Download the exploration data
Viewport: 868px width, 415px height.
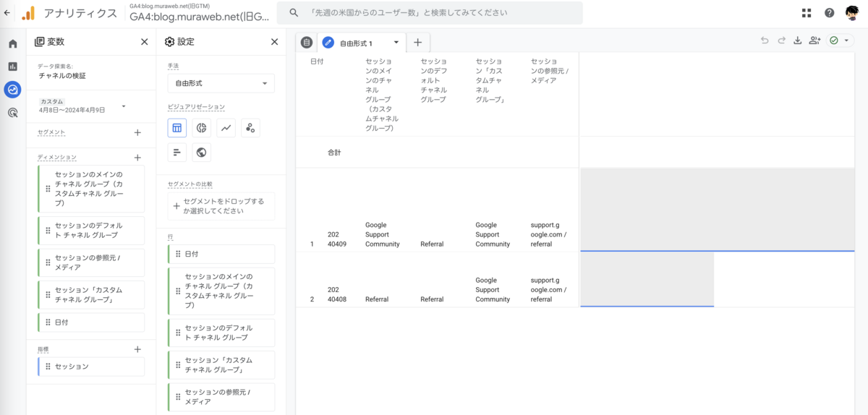pos(798,40)
